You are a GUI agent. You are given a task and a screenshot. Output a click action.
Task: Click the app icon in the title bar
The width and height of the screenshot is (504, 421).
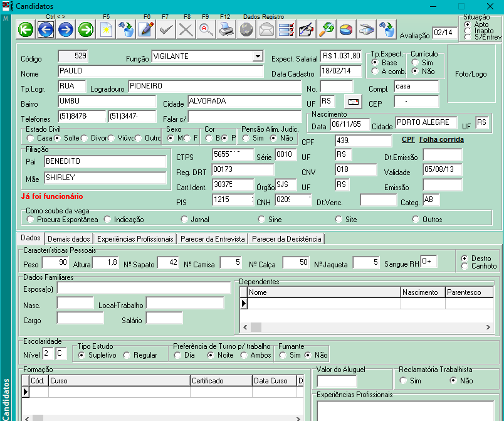click(6, 6)
